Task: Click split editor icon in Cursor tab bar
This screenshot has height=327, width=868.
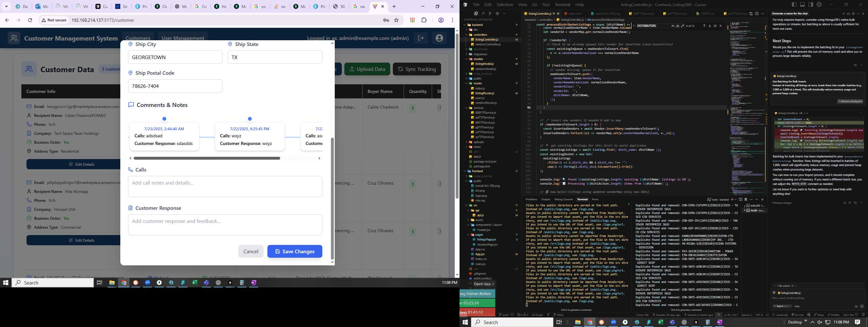Action: click(x=757, y=13)
